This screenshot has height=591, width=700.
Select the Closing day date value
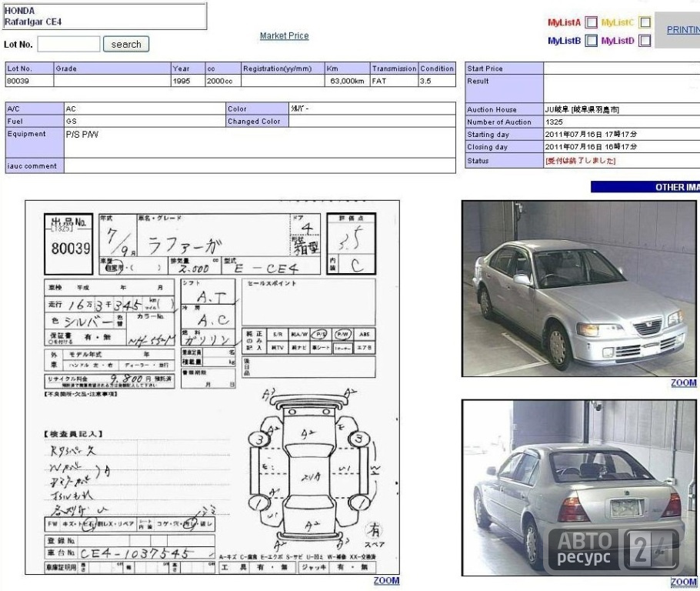(x=591, y=146)
